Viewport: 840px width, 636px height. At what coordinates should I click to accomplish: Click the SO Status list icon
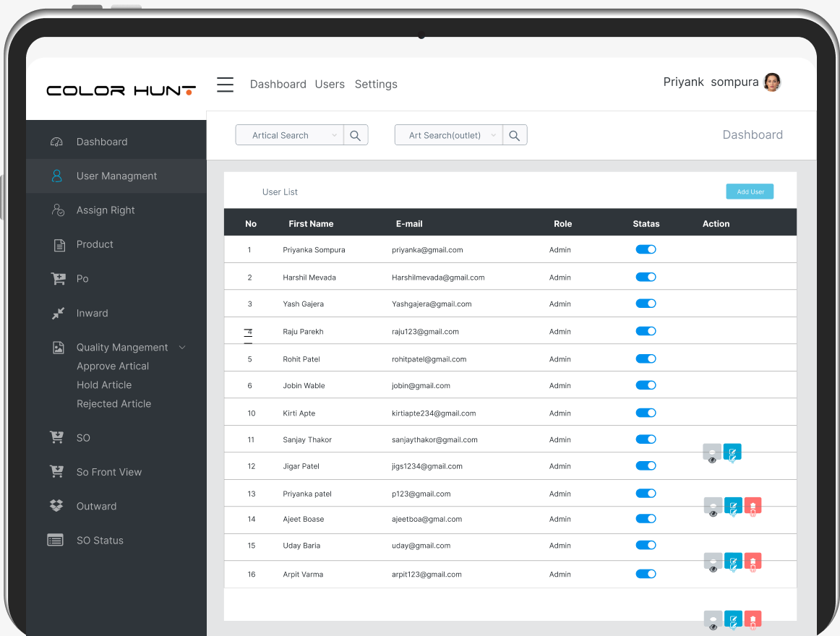tap(55, 540)
